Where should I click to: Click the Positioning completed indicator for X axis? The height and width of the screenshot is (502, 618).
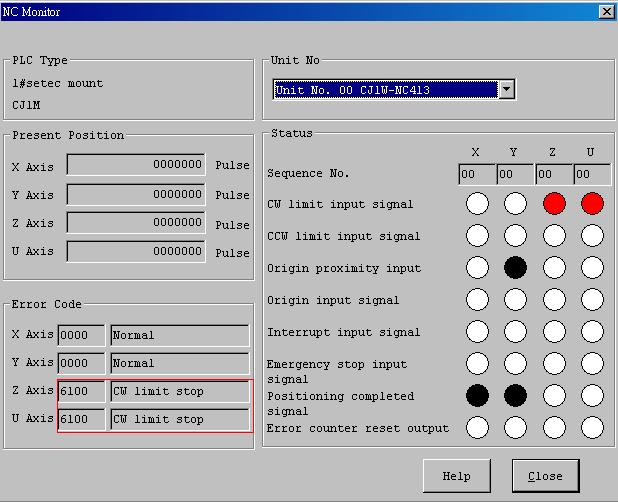click(x=477, y=395)
